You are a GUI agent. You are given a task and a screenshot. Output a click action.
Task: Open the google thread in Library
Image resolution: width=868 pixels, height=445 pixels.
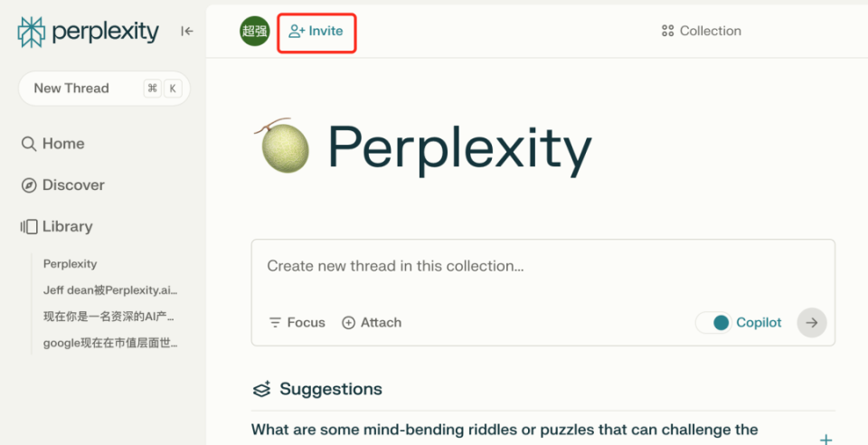110,343
